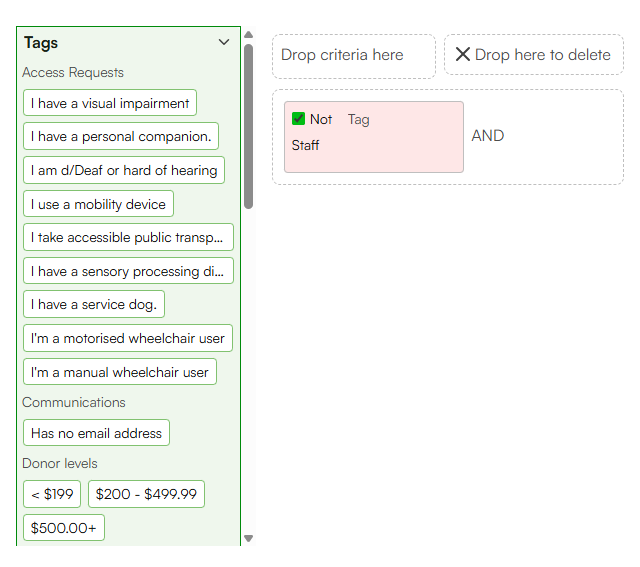Choose 'I am d/Deaf or hard of hearing'
The image size is (640, 567).
point(124,170)
